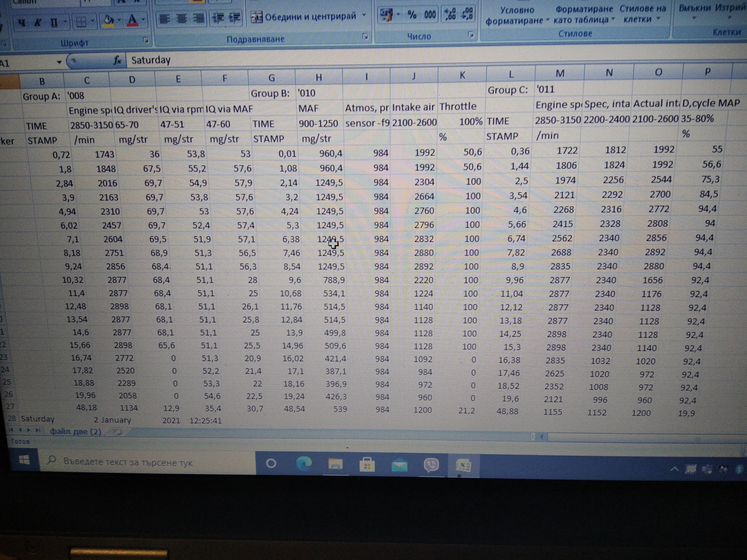Align text right in the cell
This screenshot has width=747, height=560.
pos(199,18)
